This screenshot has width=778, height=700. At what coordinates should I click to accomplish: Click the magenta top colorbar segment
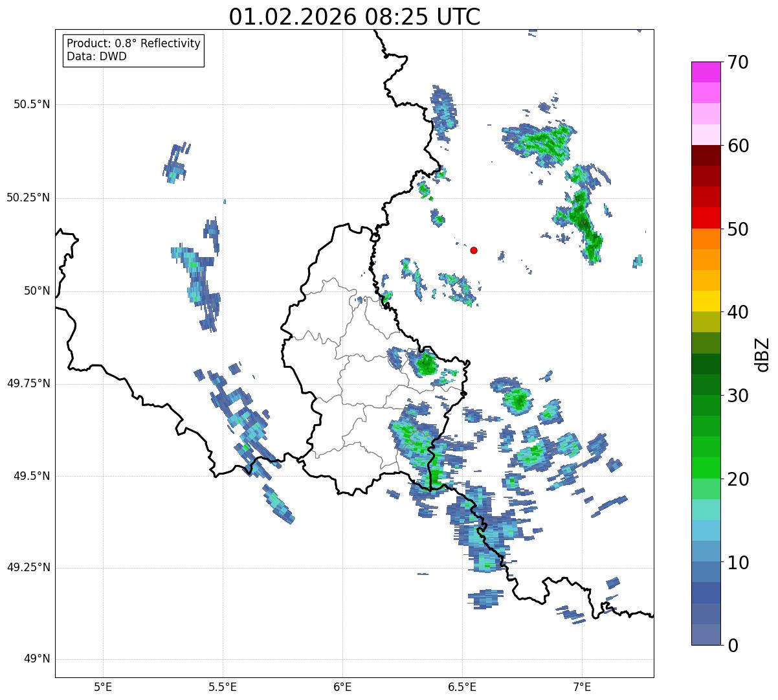tap(706, 72)
